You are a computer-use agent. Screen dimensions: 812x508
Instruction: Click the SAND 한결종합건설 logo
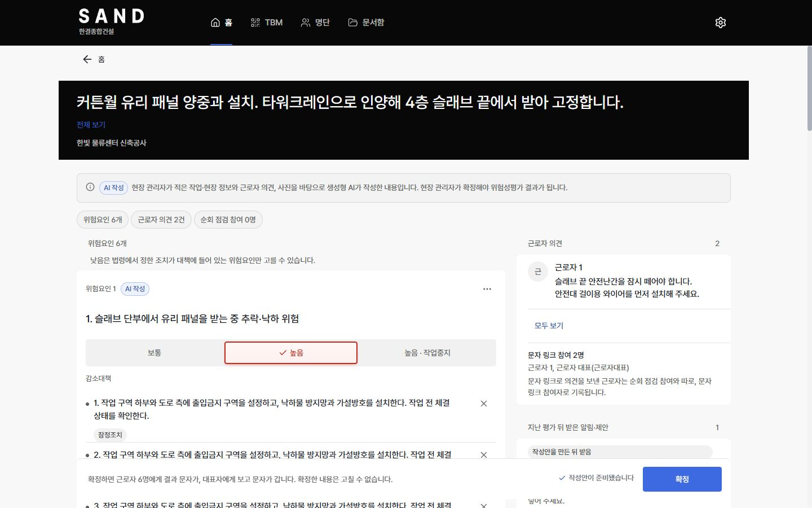click(111, 22)
